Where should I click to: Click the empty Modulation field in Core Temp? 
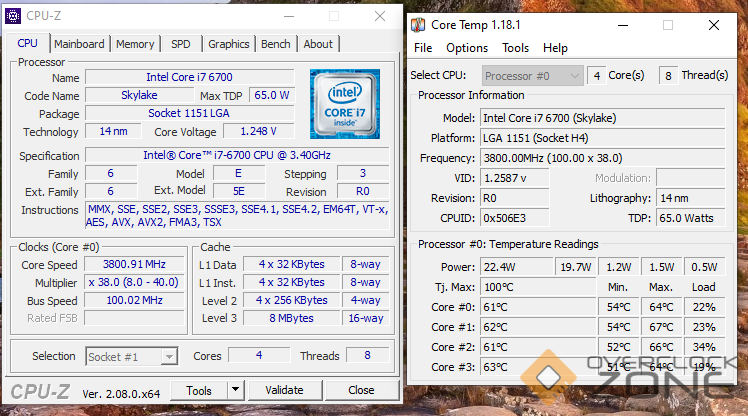click(691, 178)
